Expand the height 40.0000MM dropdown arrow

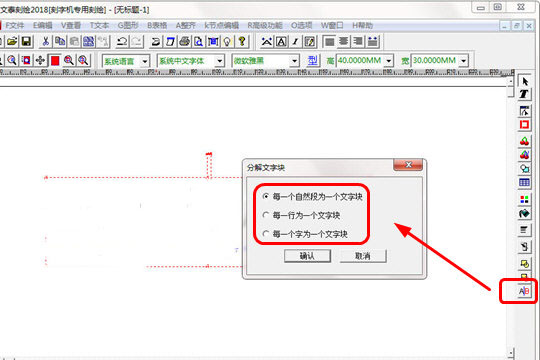[x=389, y=61]
